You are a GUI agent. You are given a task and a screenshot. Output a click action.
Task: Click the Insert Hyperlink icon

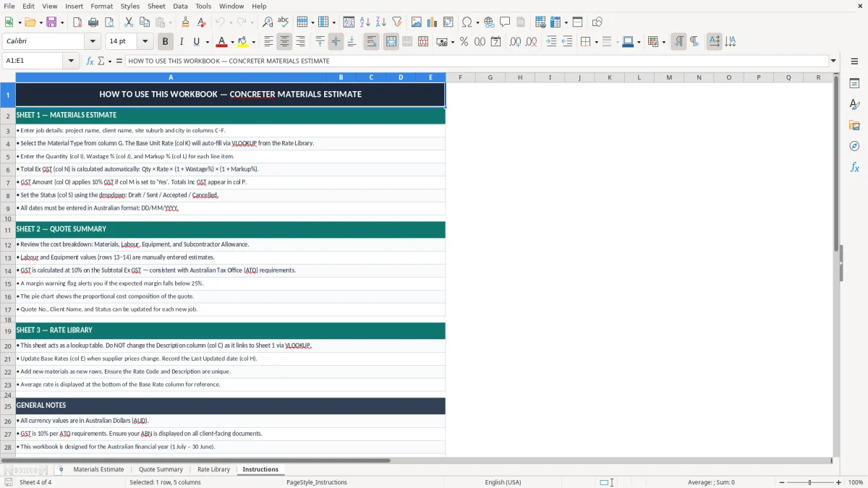489,22
